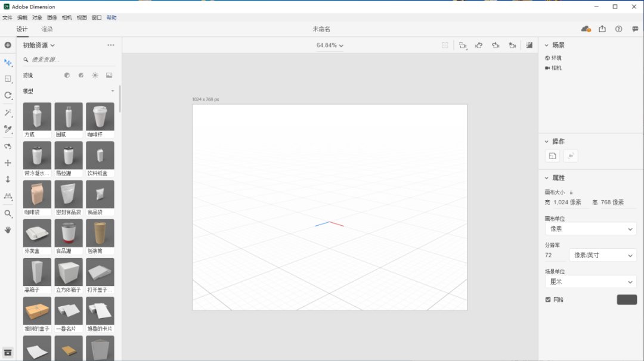
Task: Select the Pan camera tool
Action: (x=8, y=163)
